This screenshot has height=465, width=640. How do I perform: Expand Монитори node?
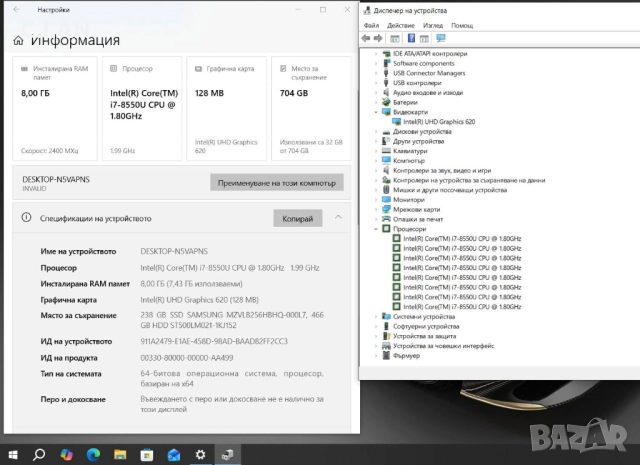click(x=376, y=200)
